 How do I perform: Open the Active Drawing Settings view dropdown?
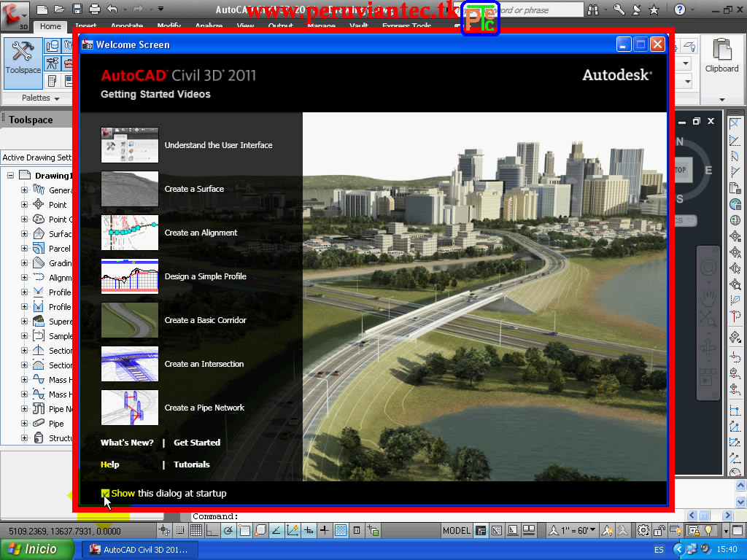pyautogui.click(x=36, y=157)
